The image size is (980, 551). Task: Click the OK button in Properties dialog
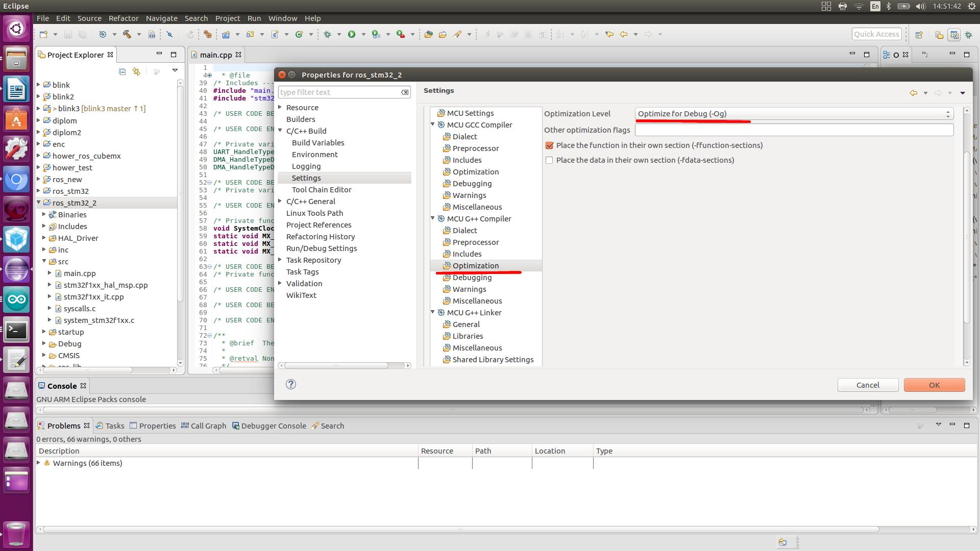934,385
